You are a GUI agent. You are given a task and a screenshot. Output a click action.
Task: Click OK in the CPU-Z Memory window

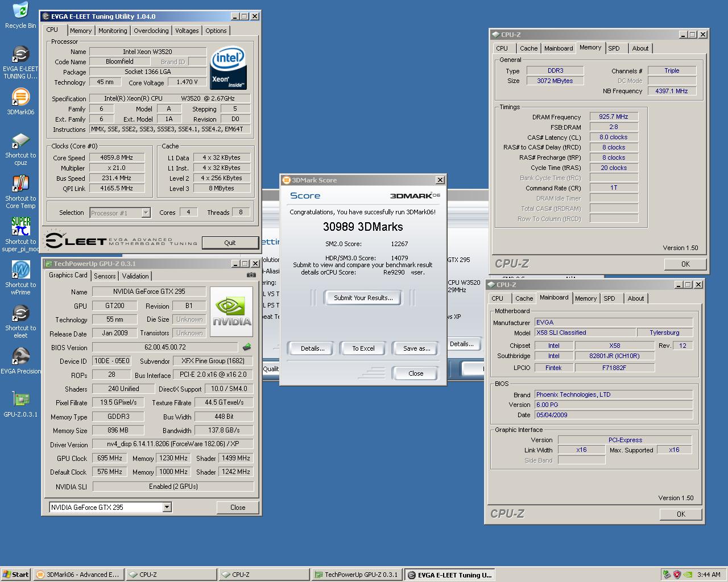tap(685, 264)
